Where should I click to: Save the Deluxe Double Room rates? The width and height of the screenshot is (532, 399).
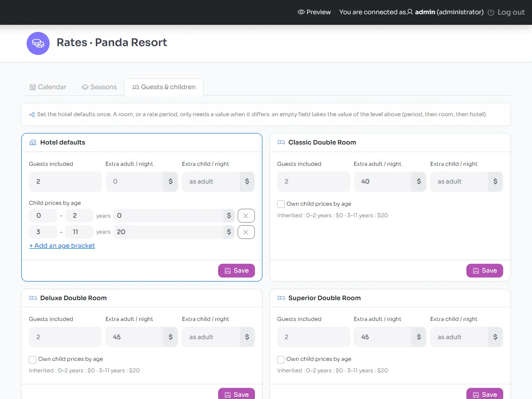236,394
